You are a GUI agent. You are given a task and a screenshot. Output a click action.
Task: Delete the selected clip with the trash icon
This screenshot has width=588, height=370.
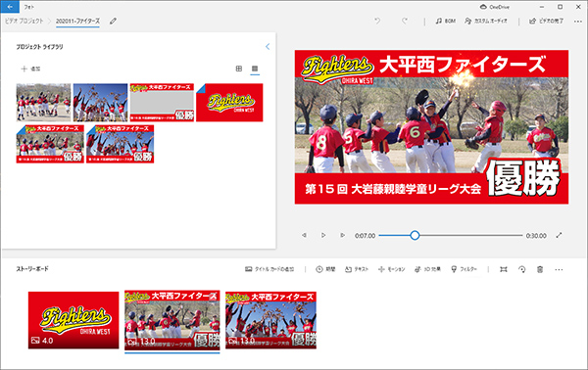(540, 269)
